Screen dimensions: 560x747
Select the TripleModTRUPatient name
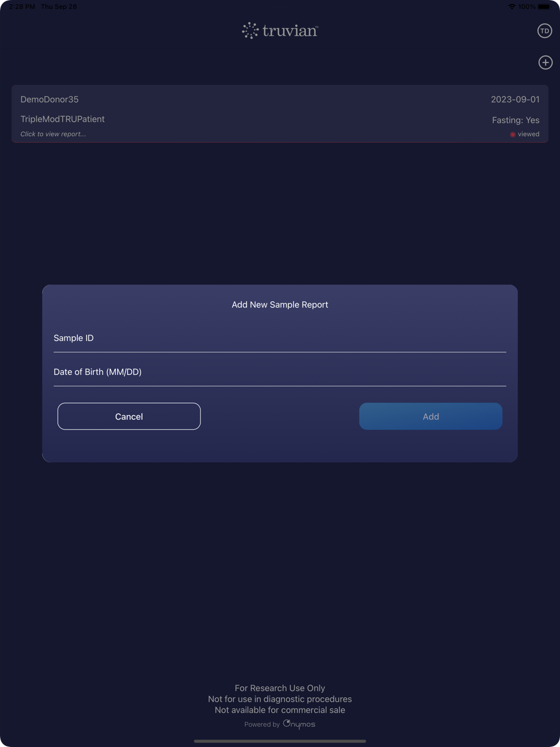click(63, 119)
